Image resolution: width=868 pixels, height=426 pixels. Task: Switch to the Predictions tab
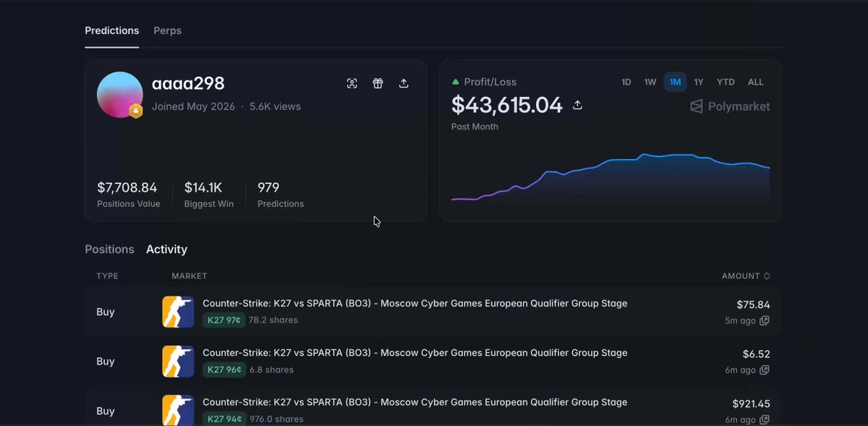112,31
